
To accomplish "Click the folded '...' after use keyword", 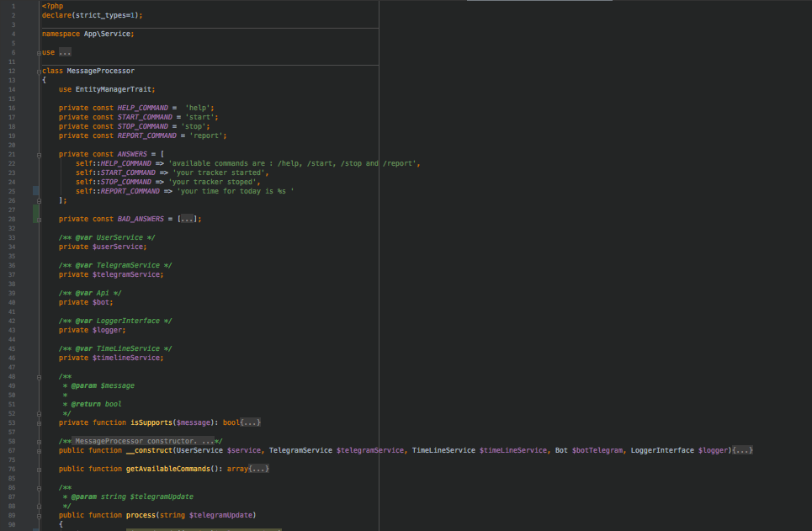I will click(x=65, y=52).
